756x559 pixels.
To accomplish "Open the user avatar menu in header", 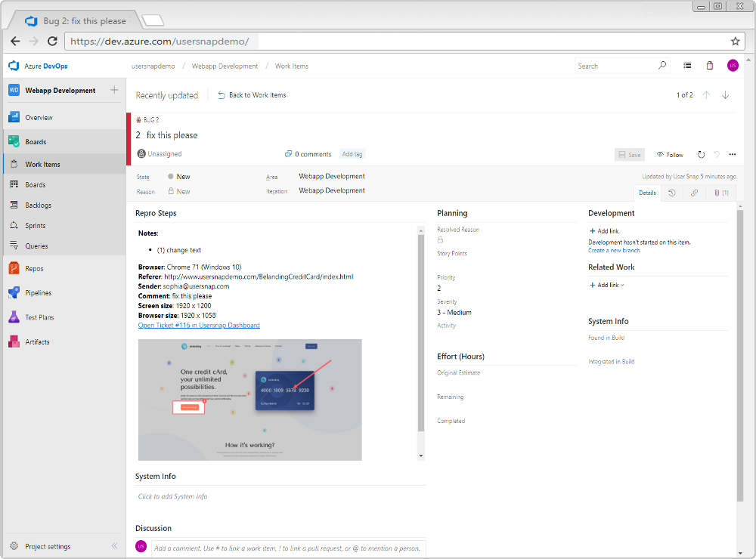I will click(733, 66).
